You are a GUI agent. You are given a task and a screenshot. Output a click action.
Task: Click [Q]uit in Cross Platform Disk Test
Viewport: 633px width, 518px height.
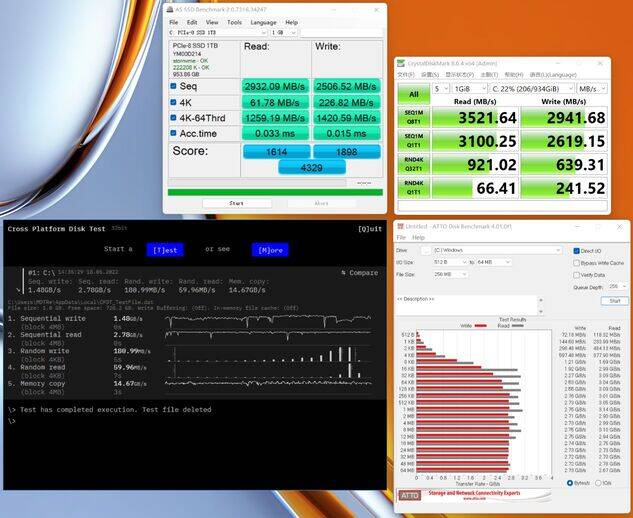tap(370, 229)
